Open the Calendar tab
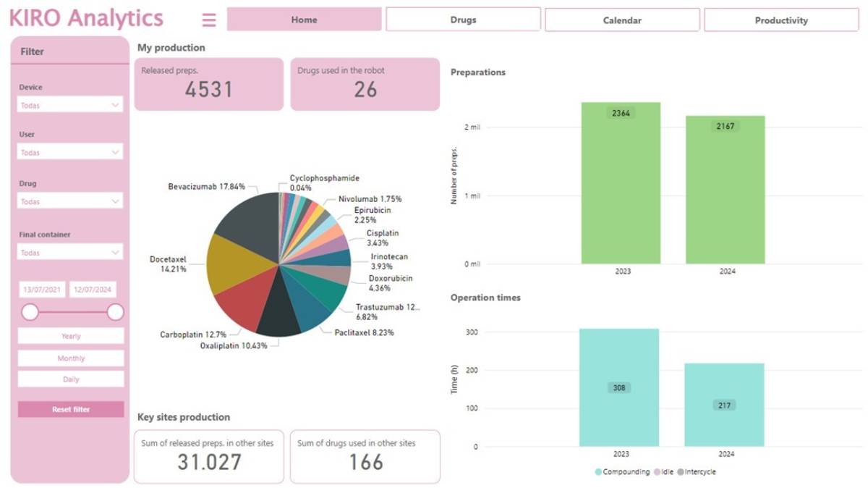 point(622,20)
